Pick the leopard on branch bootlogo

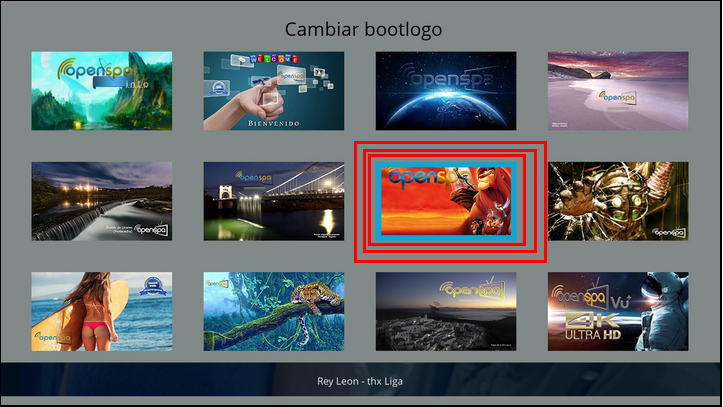point(274,311)
